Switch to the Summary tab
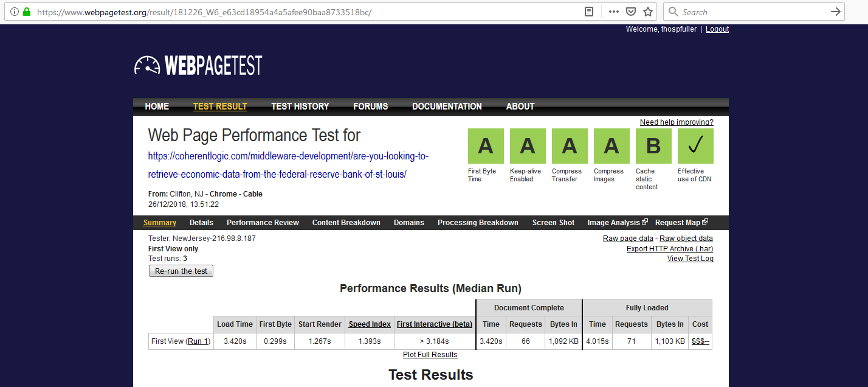 160,223
